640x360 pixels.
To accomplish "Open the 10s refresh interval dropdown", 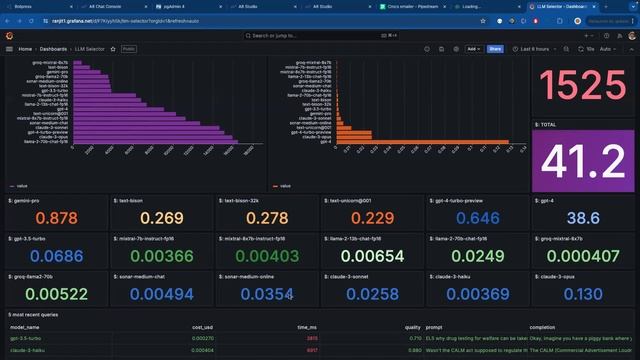I will click(590, 49).
